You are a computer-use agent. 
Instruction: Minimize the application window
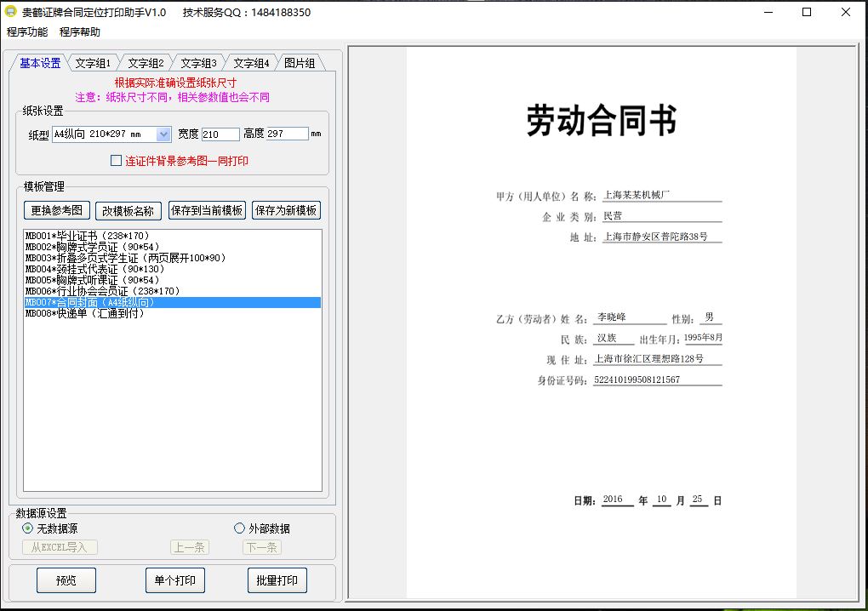768,12
